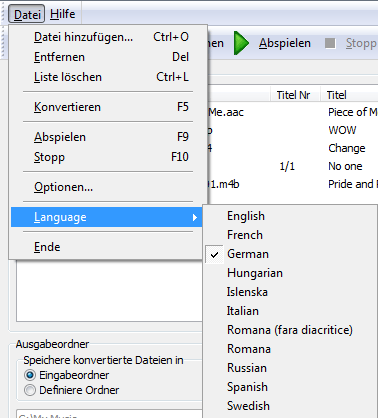378x418 pixels.
Task: Open the Datei menu
Action: pyautogui.click(x=27, y=14)
